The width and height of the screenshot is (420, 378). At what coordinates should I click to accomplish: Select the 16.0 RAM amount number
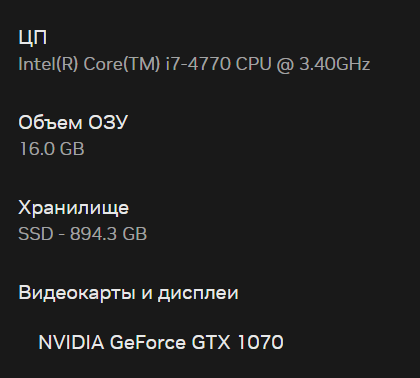click(37, 149)
